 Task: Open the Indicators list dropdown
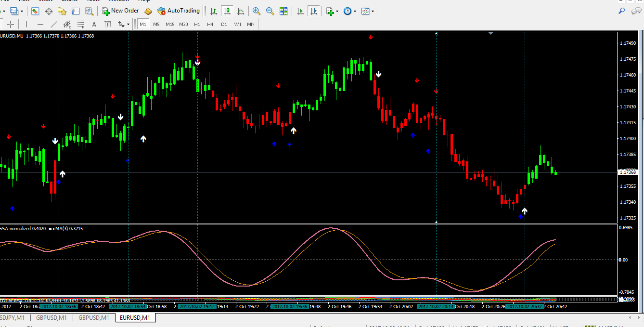332,11
